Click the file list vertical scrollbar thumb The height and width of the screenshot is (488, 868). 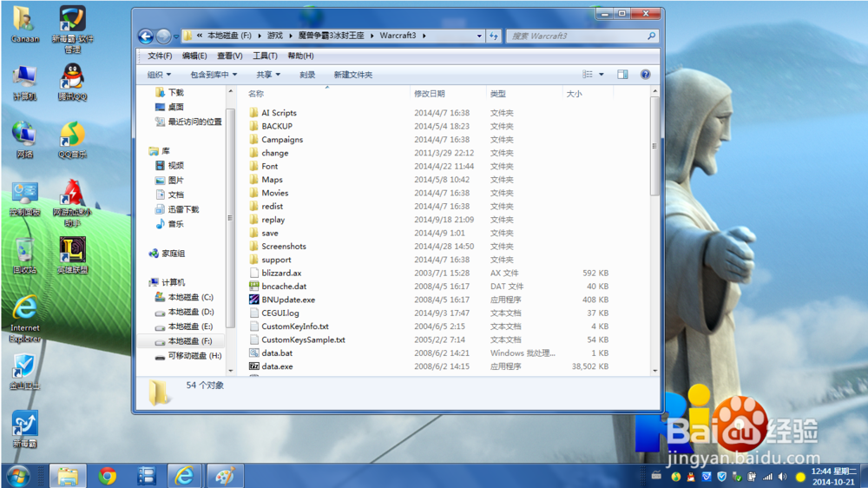coord(654,146)
